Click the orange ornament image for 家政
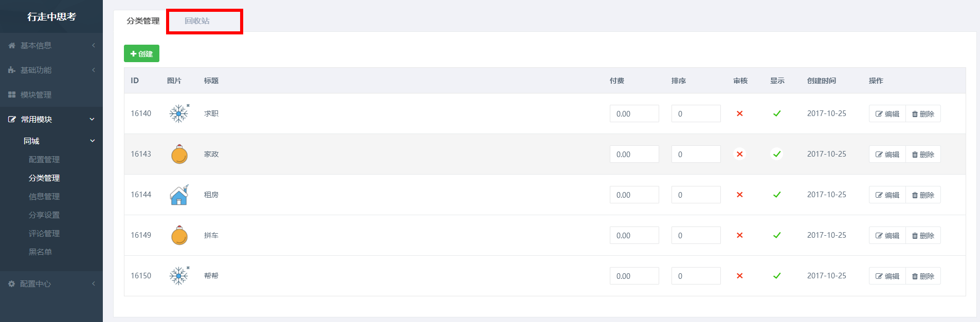Viewport: 980px width, 322px height. click(x=179, y=154)
